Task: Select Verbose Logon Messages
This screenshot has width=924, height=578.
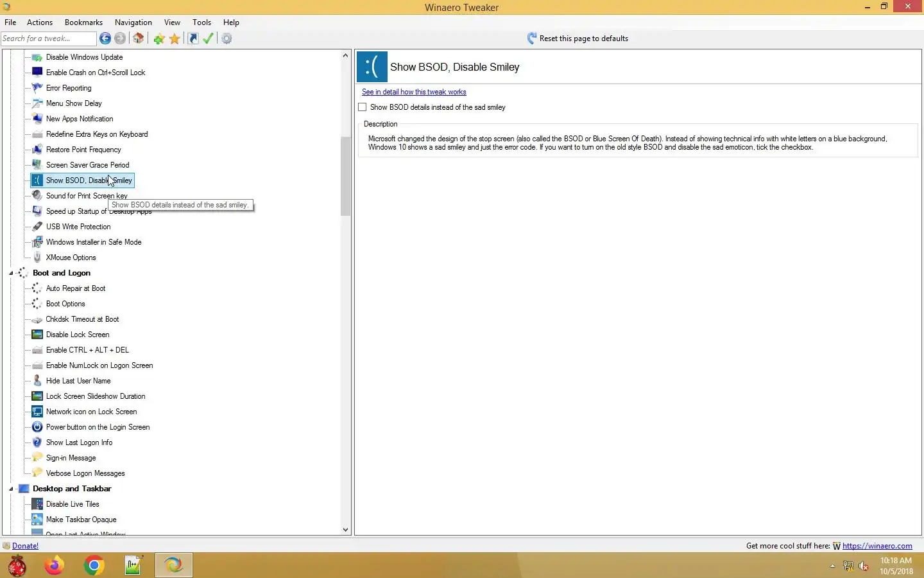Action: [85, 473]
